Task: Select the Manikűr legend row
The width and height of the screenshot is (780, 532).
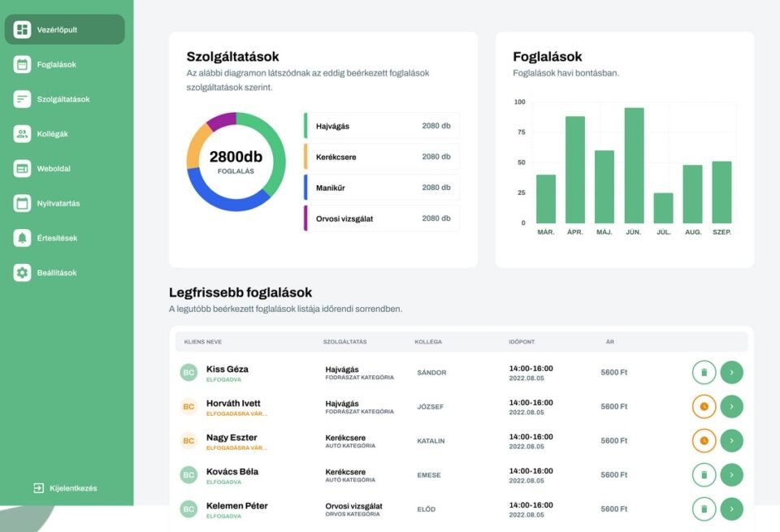Action: pos(382,188)
